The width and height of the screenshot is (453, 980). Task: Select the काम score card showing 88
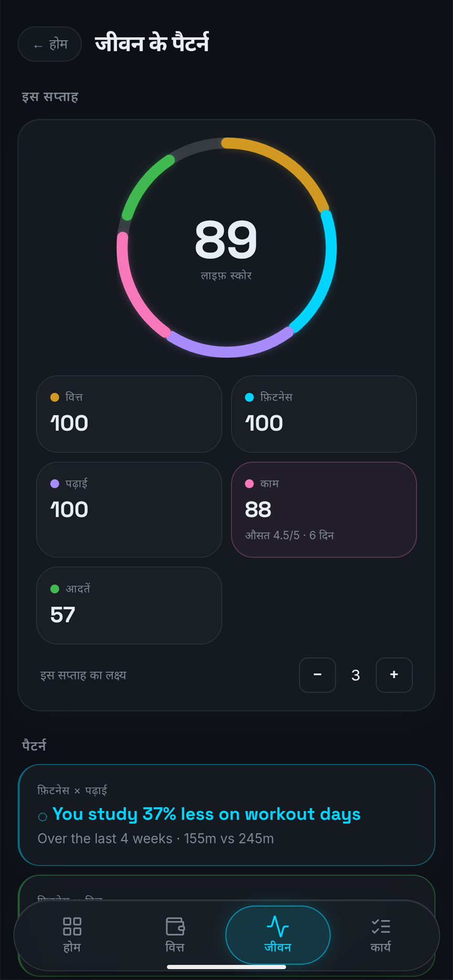tap(324, 509)
